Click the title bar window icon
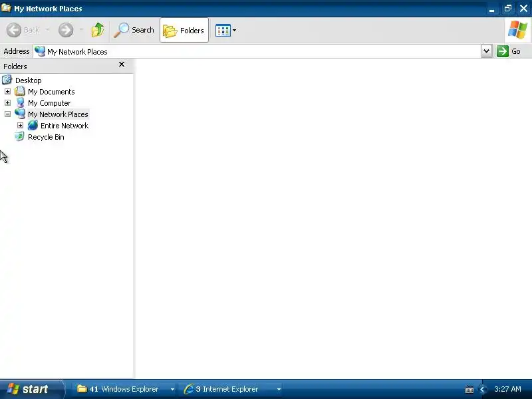Viewport: 532px width, 399px height. [x=6, y=7]
